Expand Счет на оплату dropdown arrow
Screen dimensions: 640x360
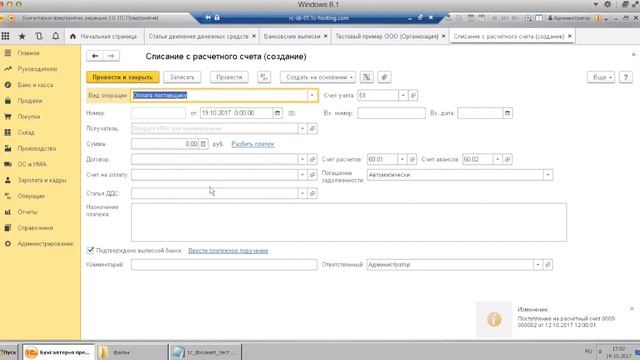pos(302,175)
